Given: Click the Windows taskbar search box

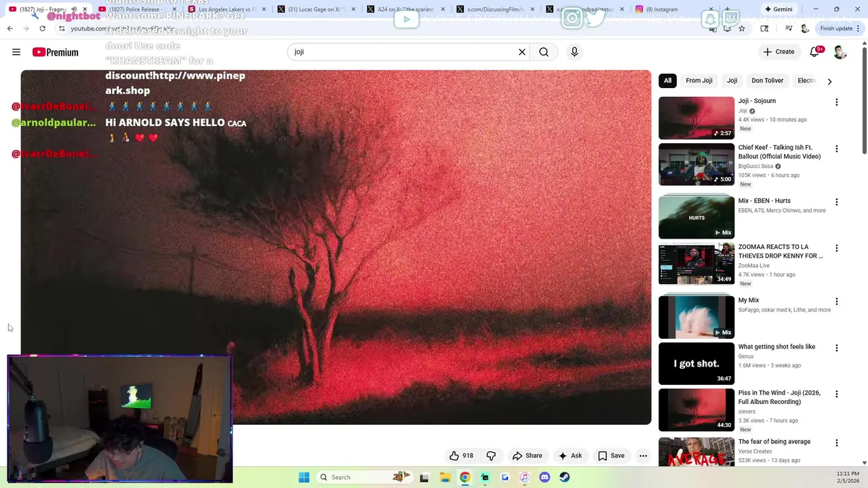Looking at the screenshot, I should [364, 477].
